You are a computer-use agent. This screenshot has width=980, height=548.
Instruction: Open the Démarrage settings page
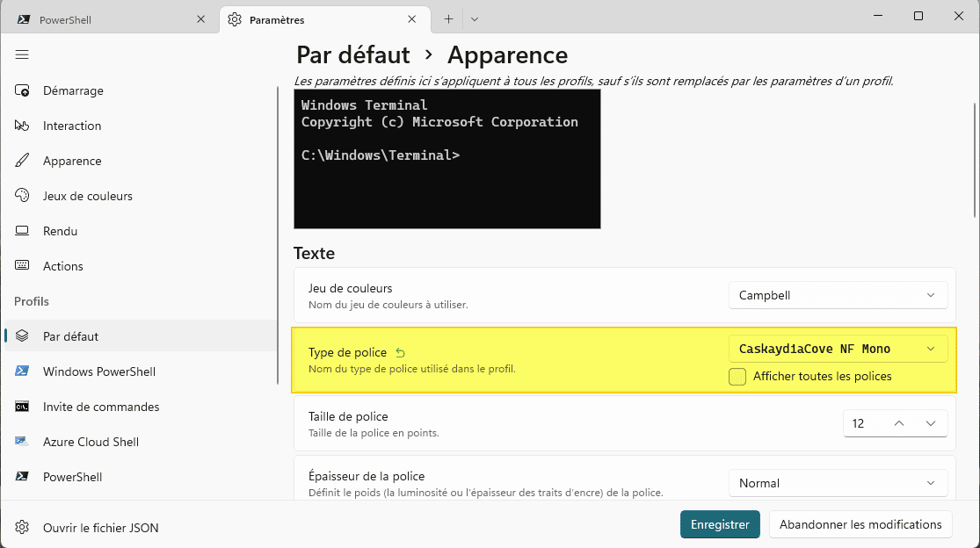(x=73, y=90)
